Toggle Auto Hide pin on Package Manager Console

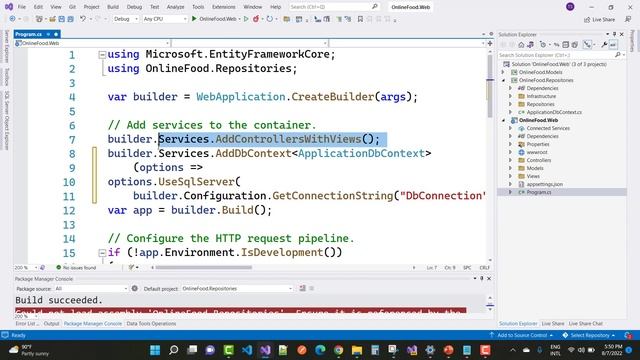coord(482,278)
